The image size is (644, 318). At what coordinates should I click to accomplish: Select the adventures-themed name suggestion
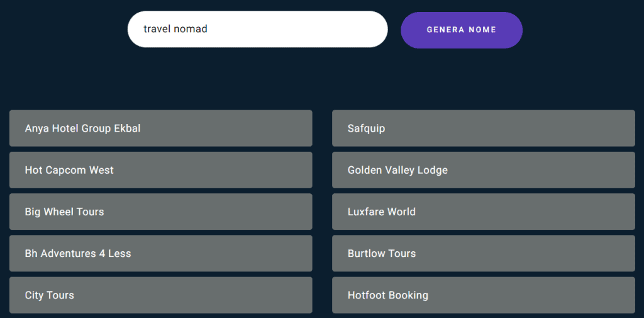[160, 253]
